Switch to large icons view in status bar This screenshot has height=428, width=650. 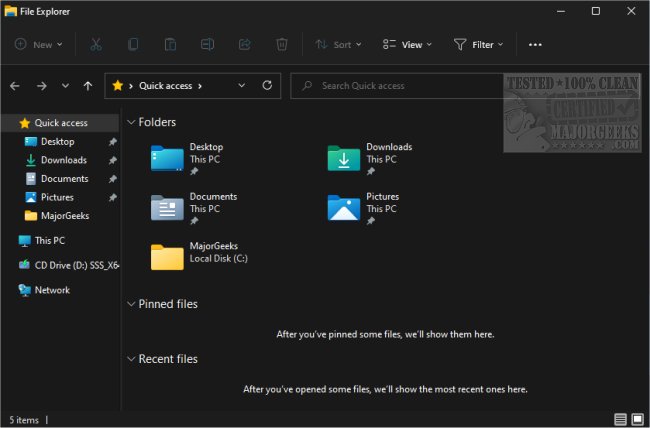click(x=638, y=419)
